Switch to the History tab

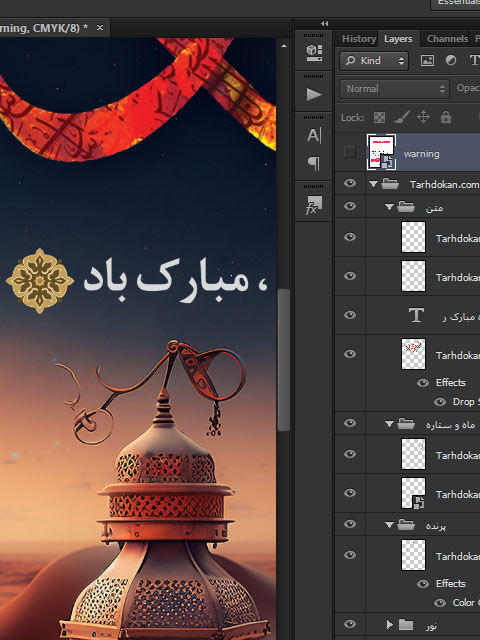359,39
